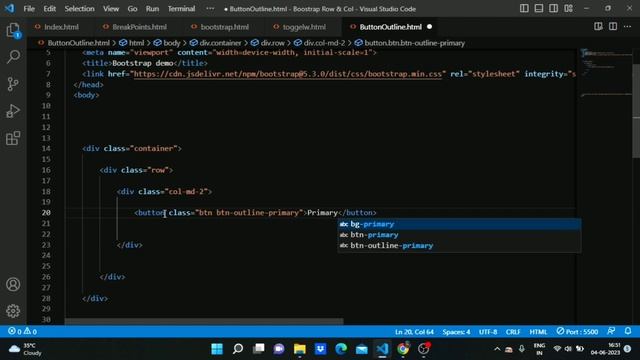Open File Explorer from taskbar

click(x=300, y=349)
